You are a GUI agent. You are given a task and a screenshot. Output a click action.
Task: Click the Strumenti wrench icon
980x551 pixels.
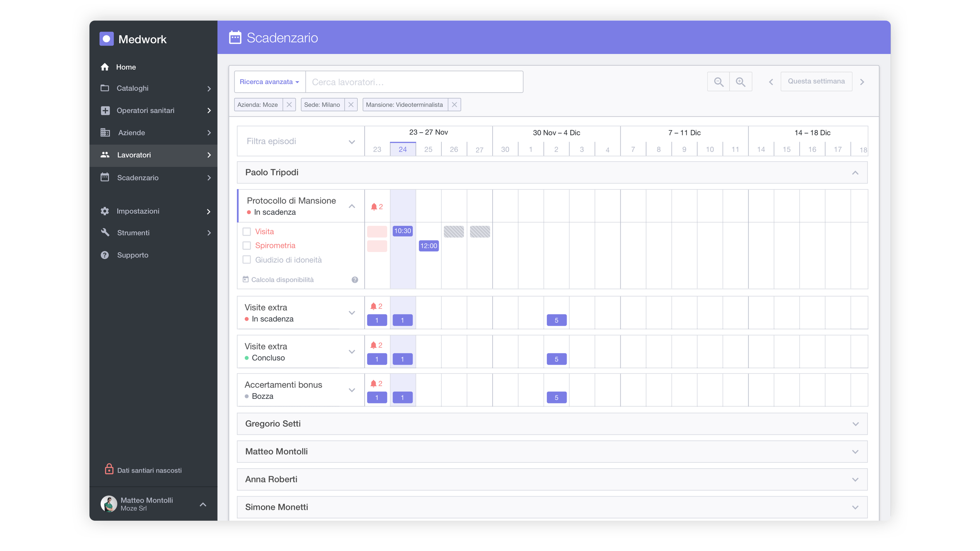point(105,232)
